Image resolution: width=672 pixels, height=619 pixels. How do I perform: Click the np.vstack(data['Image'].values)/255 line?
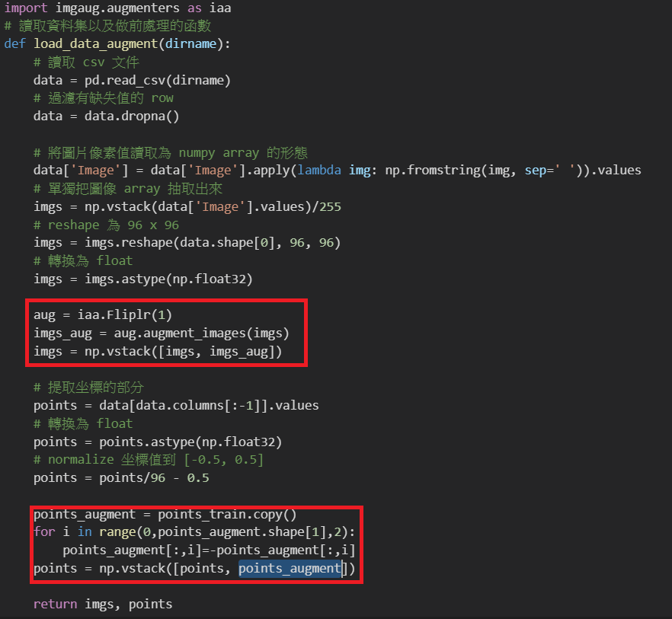(187, 206)
